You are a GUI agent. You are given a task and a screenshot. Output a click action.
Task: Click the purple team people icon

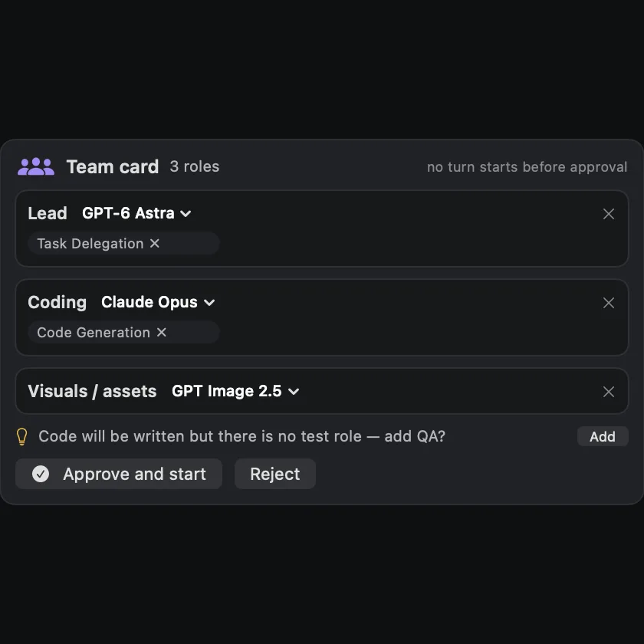click(36, 166)
